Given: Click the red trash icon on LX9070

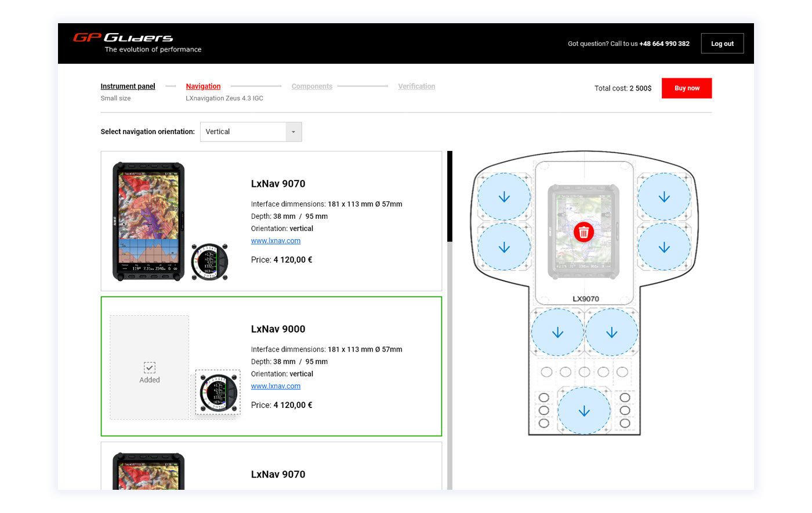Looking at the screenshot, I should (x=584, y=232).
